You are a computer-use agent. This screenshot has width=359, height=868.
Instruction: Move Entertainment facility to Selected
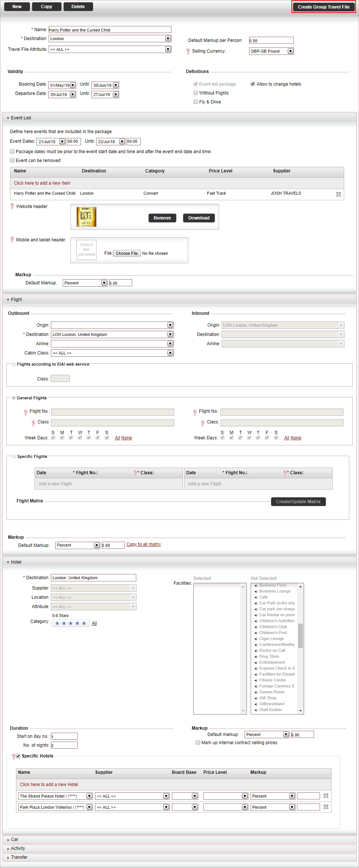tap(256, 663)
